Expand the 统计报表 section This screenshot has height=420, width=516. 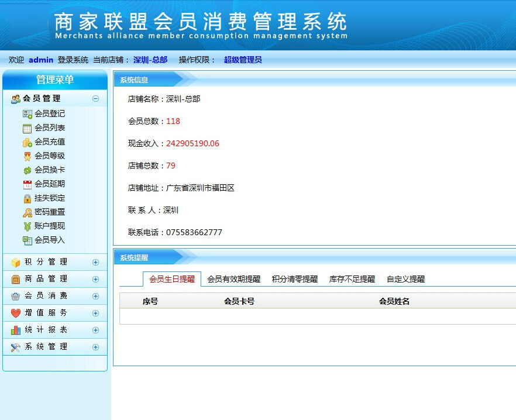pyautogui.click(x=96, y=330)
